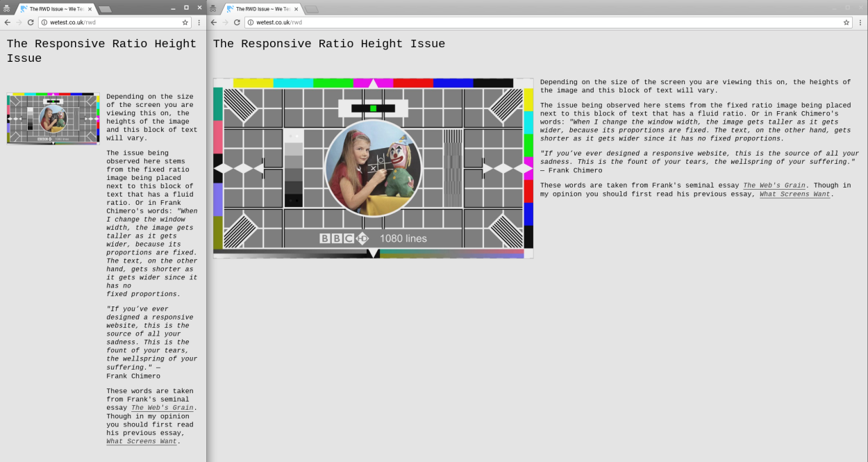This screenshot has height=462, width=868.
Task: Click the small test card image in the left window
Action: (53, 118)
